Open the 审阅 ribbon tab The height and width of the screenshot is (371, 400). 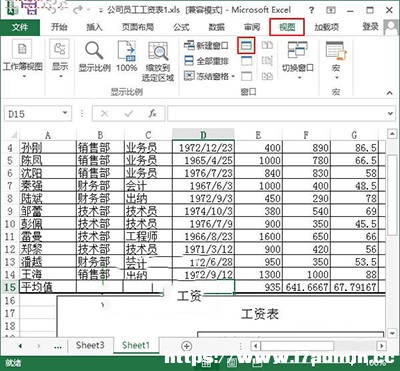[x=252, y=27]
